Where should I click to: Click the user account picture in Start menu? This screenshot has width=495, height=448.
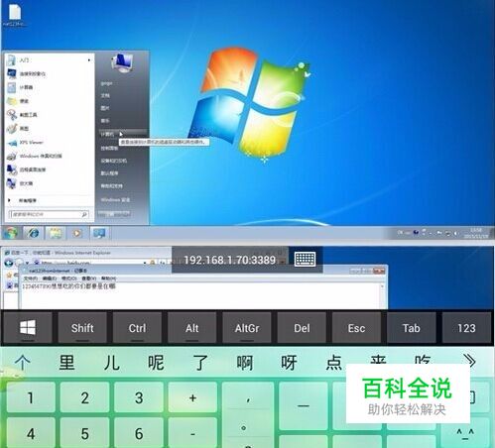coord(123,63)
